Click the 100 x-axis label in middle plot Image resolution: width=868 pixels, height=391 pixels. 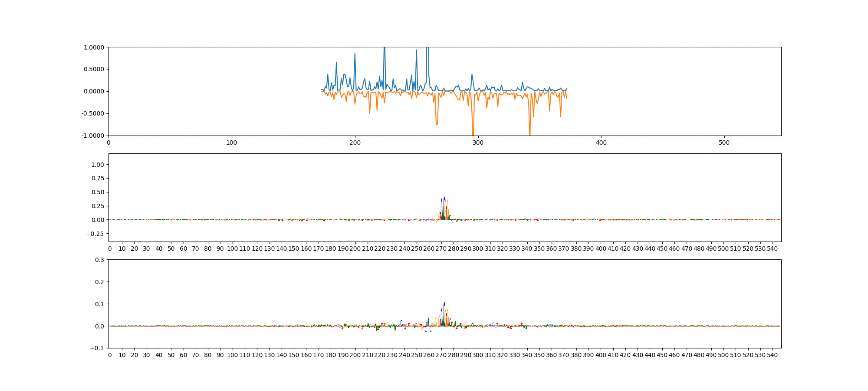(232, 249)
